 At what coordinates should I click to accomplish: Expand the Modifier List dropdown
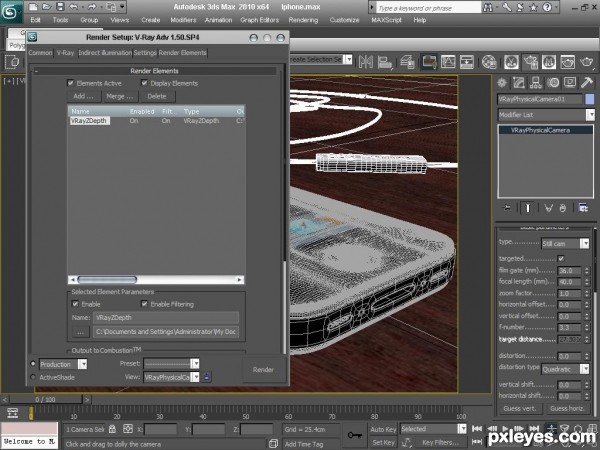(546, 115)
